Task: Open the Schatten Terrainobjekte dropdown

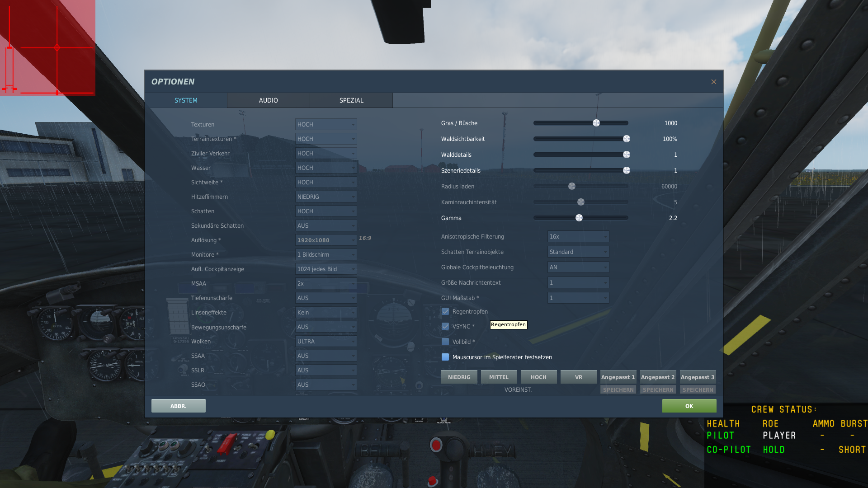Action: [x=578, y=252]
